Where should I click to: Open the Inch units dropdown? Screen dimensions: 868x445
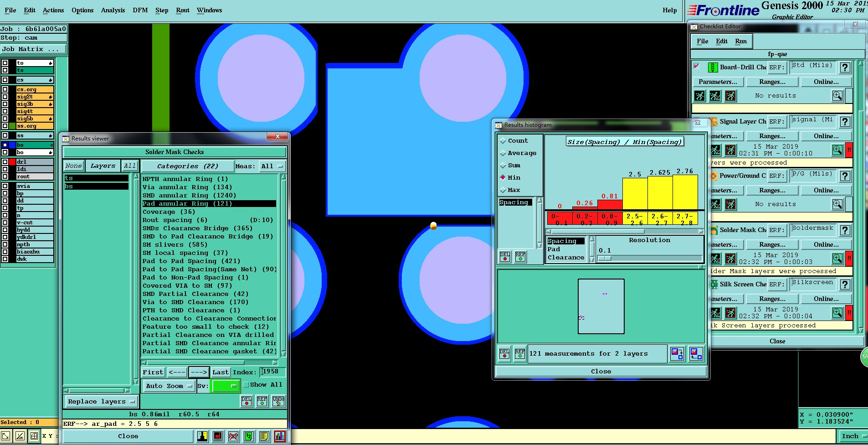point(853,436)
